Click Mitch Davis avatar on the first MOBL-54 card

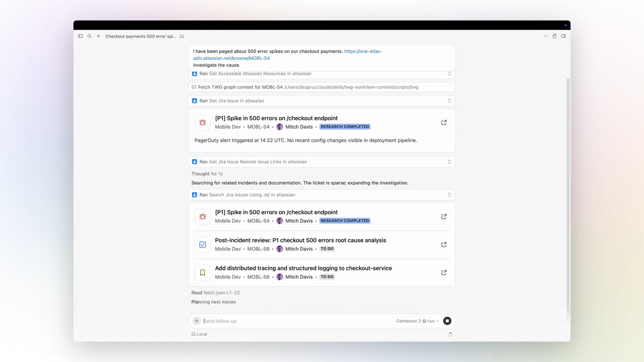280,127
